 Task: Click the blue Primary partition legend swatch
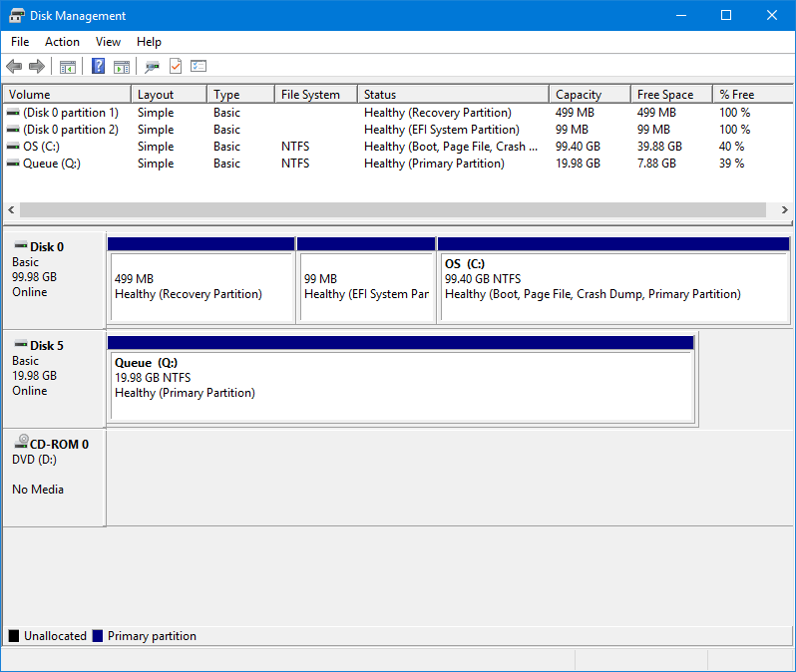pyautogui.click(x=98, y=636)
